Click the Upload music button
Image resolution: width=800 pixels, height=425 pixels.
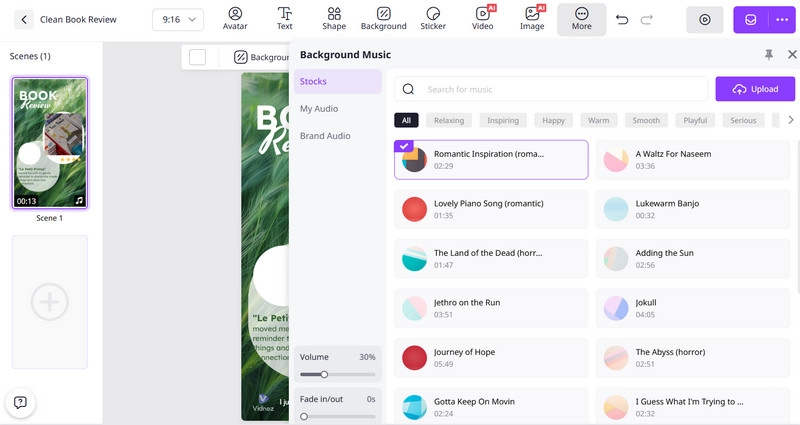tap(755, 89)
